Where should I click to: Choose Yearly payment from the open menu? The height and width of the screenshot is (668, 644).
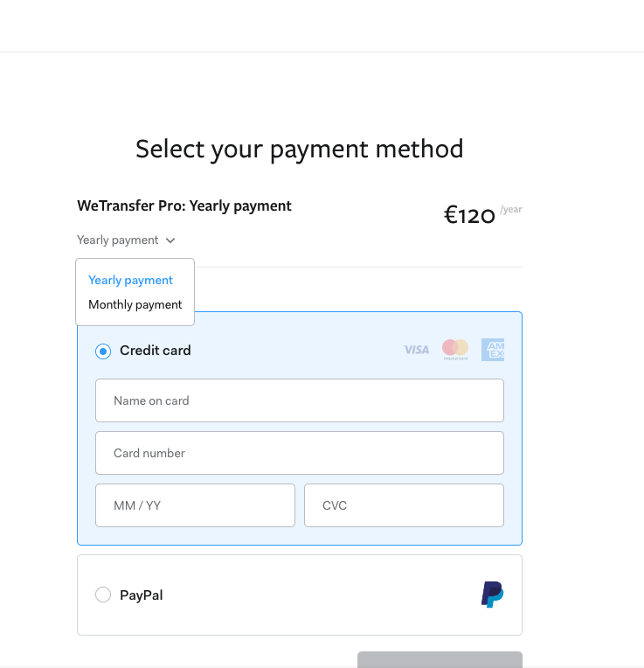(x=131, y=281)
